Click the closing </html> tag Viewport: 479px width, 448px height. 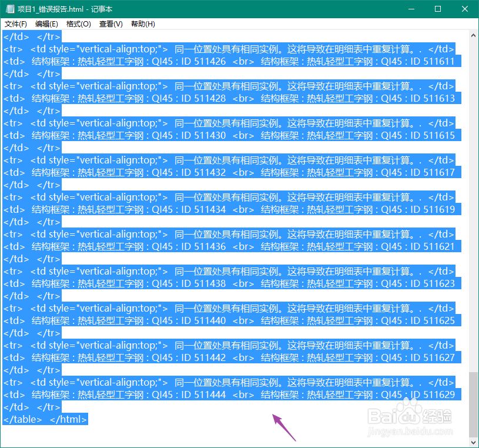(68, 420)
